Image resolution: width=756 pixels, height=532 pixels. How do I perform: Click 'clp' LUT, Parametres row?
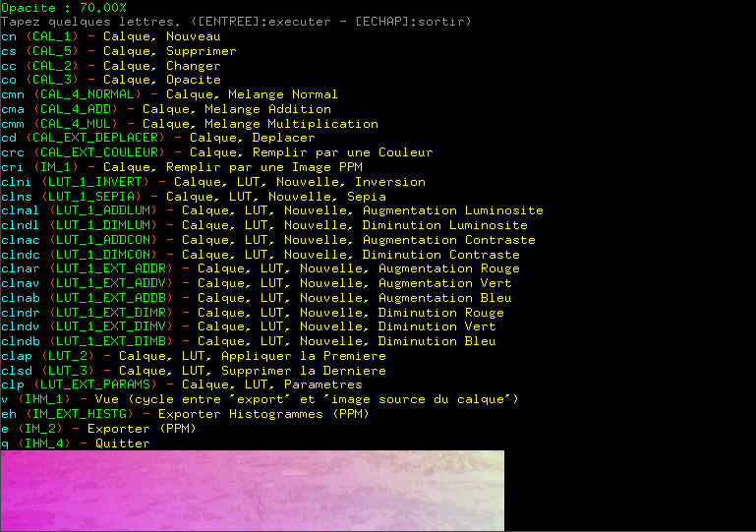[182, 384]
